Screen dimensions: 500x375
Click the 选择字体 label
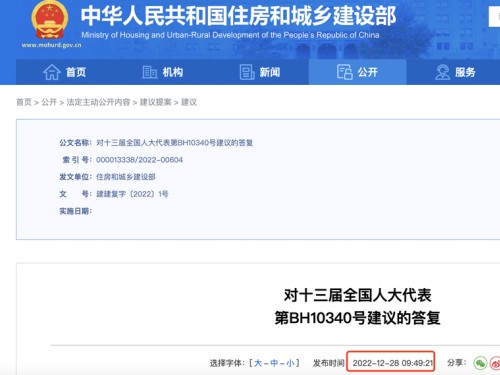tap(227, 363)
